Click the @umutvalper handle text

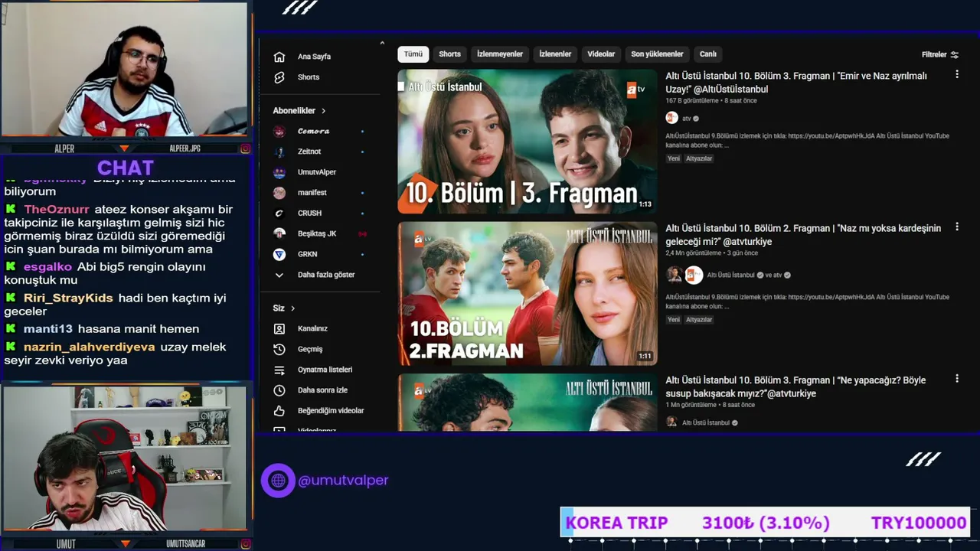point(343,481)
